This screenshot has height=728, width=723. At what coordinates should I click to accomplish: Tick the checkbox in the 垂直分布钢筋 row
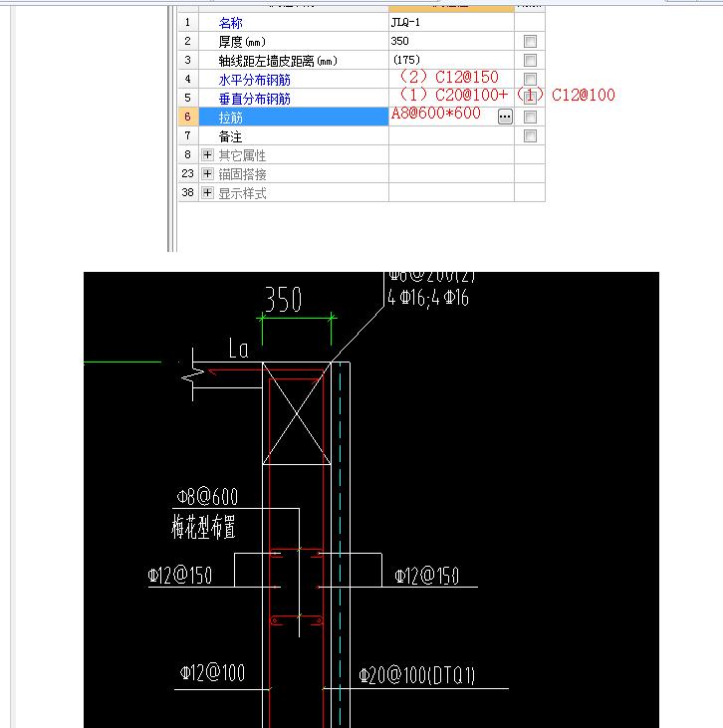point(530,98)
